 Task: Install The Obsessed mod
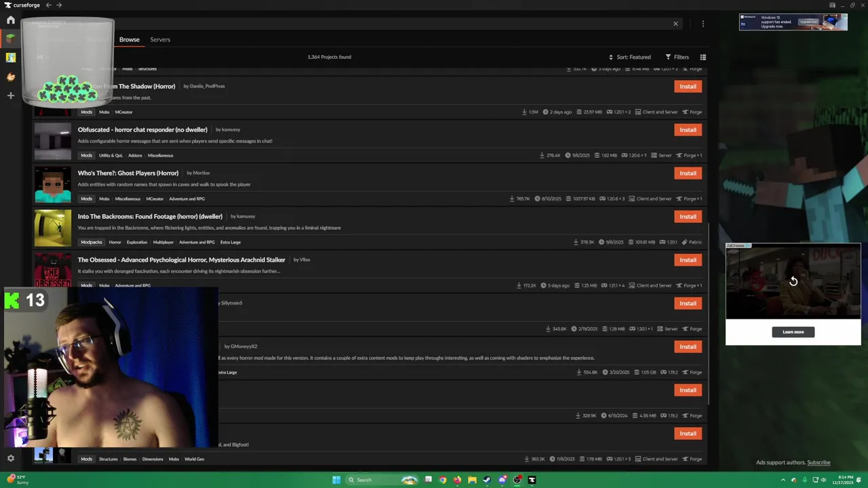688,260
